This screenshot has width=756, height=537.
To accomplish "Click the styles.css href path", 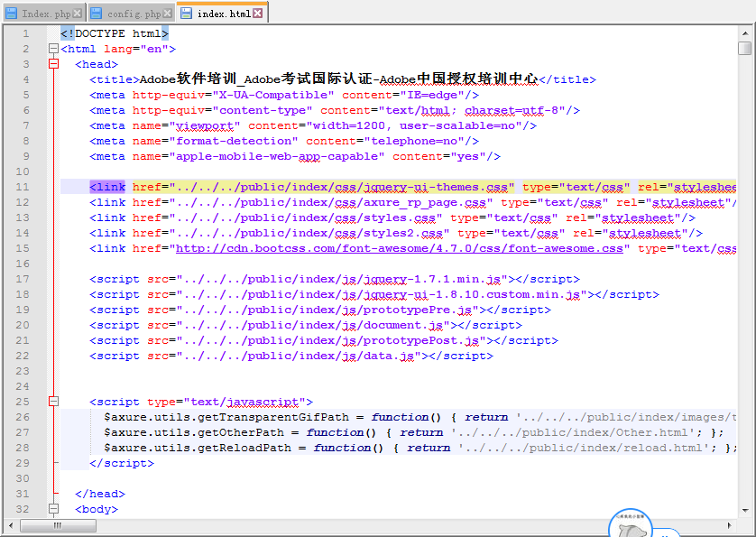I will click(306, 218).
